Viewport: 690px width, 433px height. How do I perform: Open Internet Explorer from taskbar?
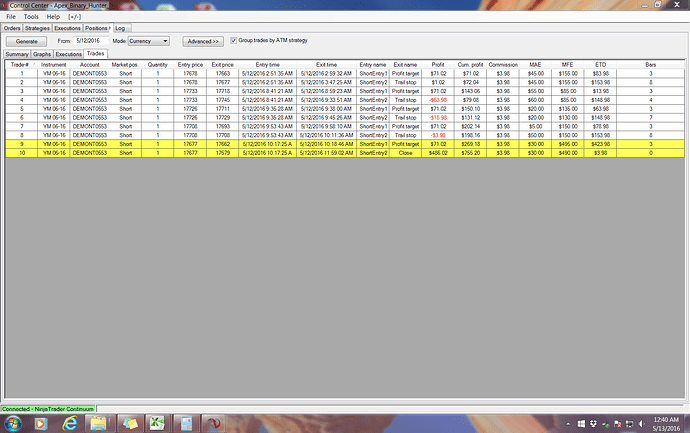[70, 424]
